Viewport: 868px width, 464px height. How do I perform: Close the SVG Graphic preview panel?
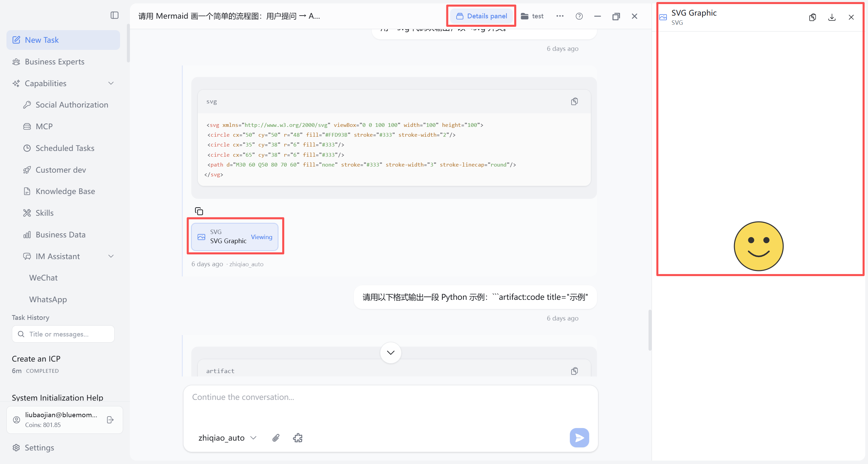[851, 17]
